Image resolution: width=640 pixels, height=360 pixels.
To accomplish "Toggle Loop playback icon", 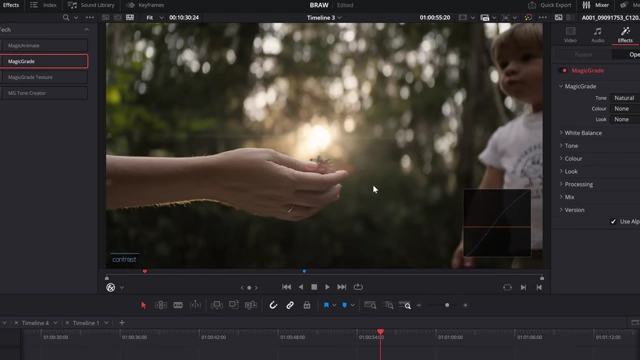I will coord(358,287).
